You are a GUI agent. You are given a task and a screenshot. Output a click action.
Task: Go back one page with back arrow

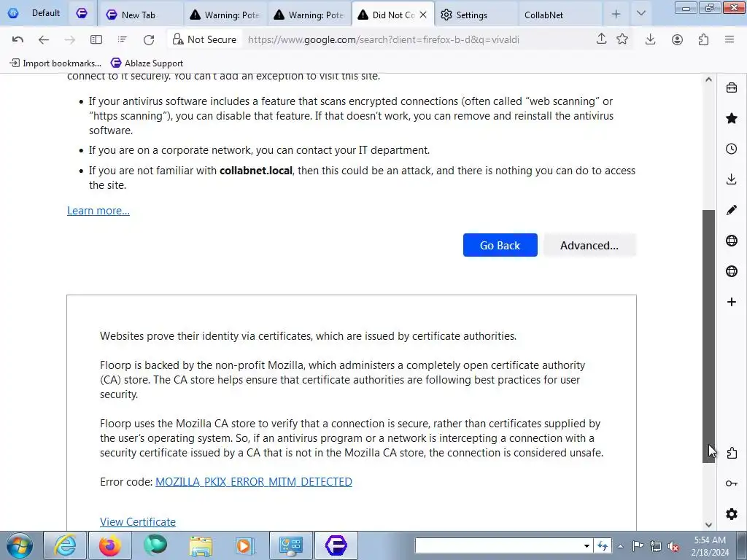[43, 39]
